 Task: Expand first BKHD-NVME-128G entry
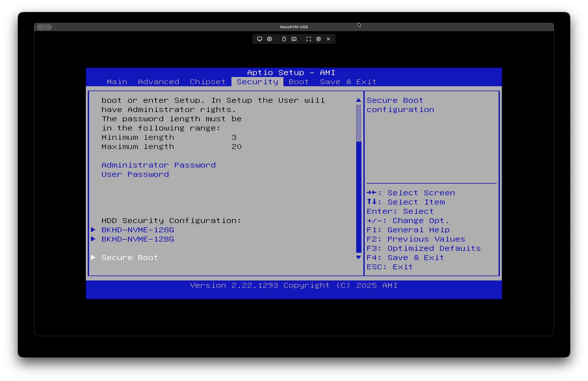[138, 230]
